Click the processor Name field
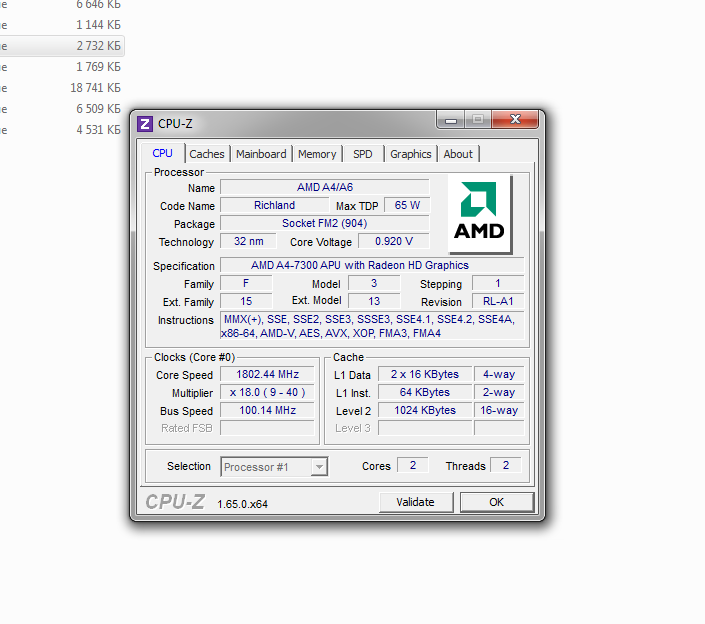The height and width of the screenshot is (624, 705). tap(323, 188)
